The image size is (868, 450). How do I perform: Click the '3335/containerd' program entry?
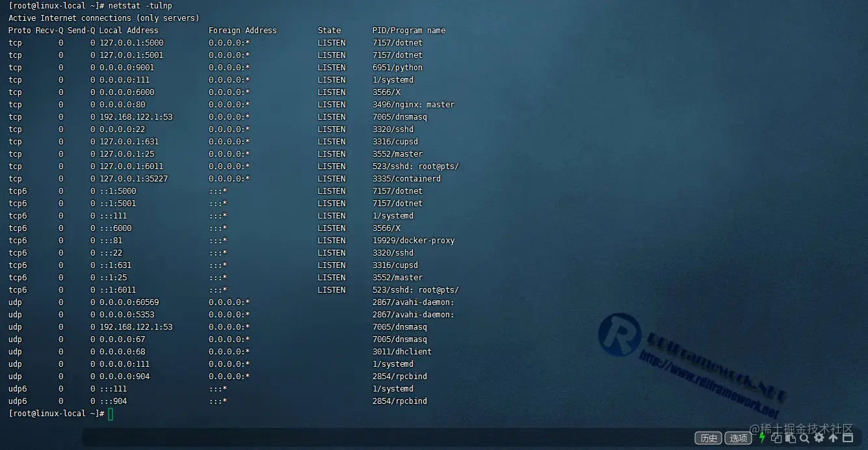tap(406, 179)
